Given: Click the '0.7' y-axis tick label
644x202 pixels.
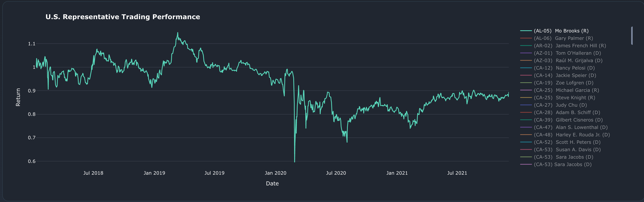Looking at the screenshot, I should coord(32,138).
